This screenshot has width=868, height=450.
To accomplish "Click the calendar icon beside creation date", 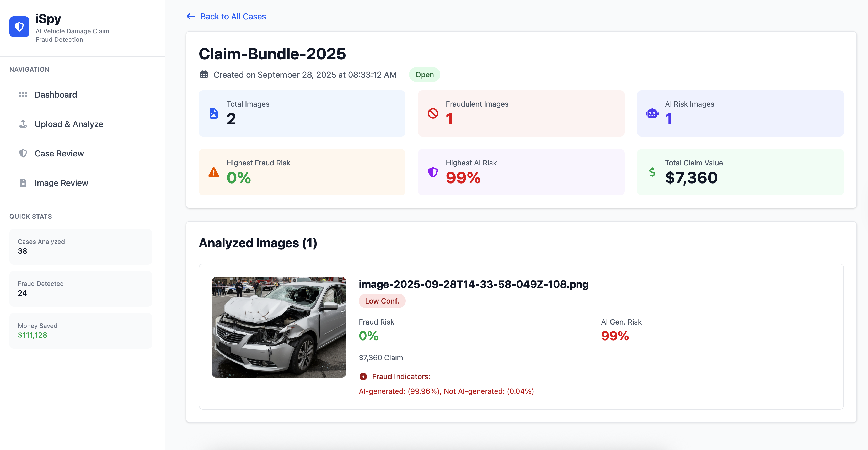I will [204, 75].
